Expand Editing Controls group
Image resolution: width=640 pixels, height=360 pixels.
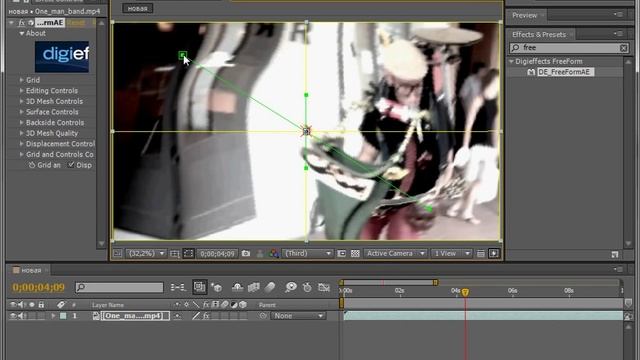click(x=22, y=91)
